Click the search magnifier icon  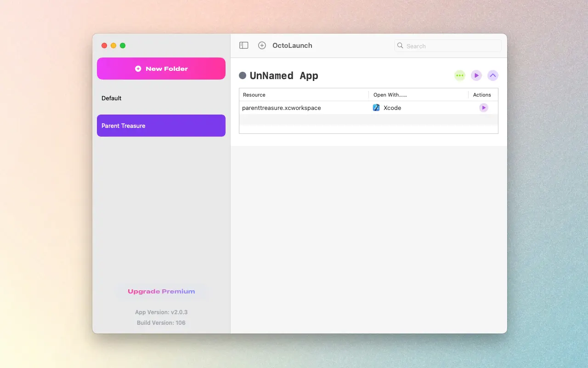pyautogui.click(x=400, y=46)
